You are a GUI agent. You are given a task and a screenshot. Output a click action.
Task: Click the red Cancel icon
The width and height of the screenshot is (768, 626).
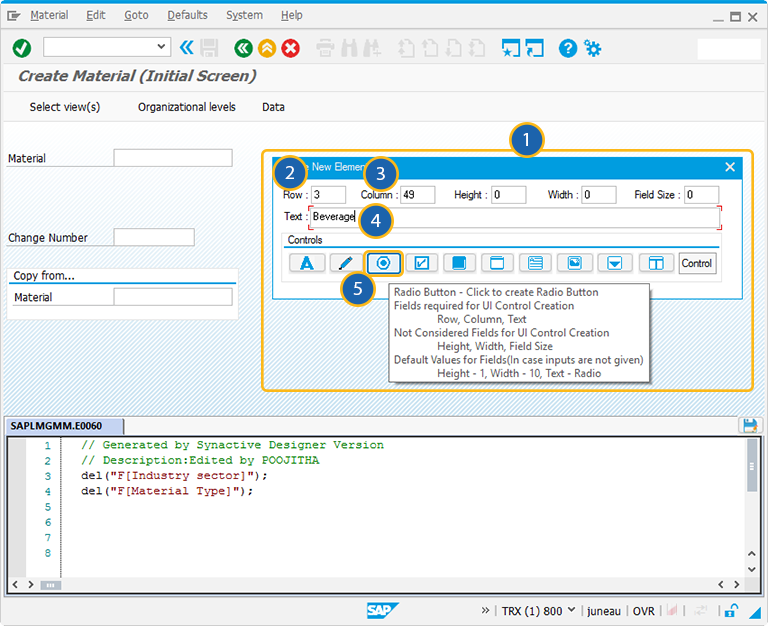pos(290,48)
